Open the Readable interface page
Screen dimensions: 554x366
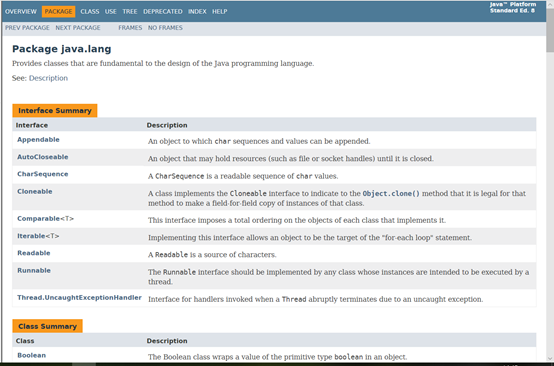[34, 253]
